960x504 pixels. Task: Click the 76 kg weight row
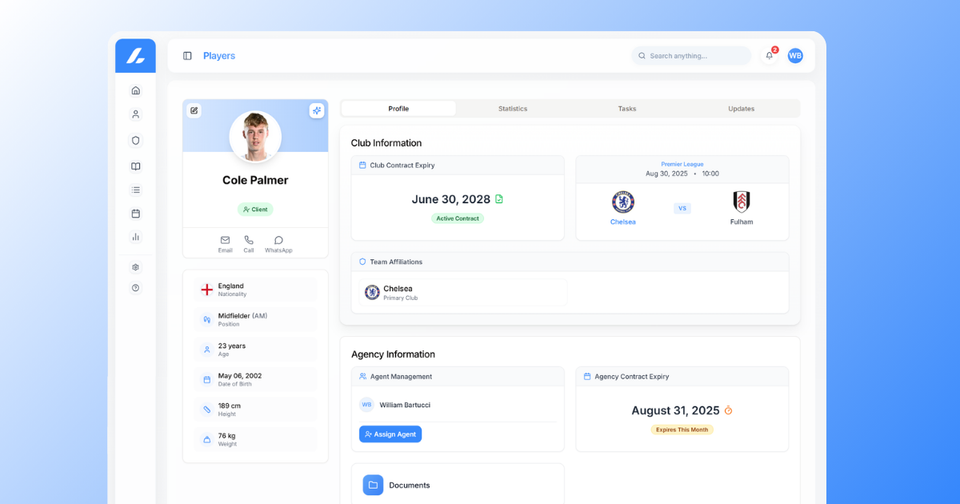[x=255, y=440]
